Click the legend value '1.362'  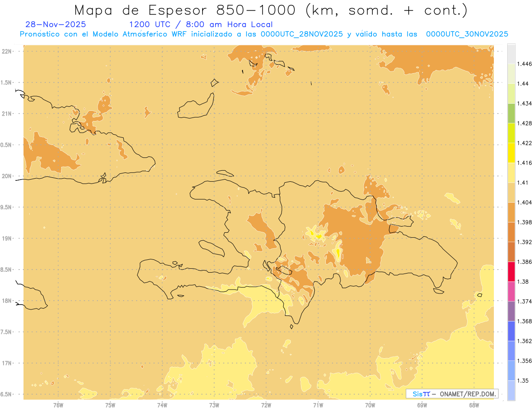(524, 341)
